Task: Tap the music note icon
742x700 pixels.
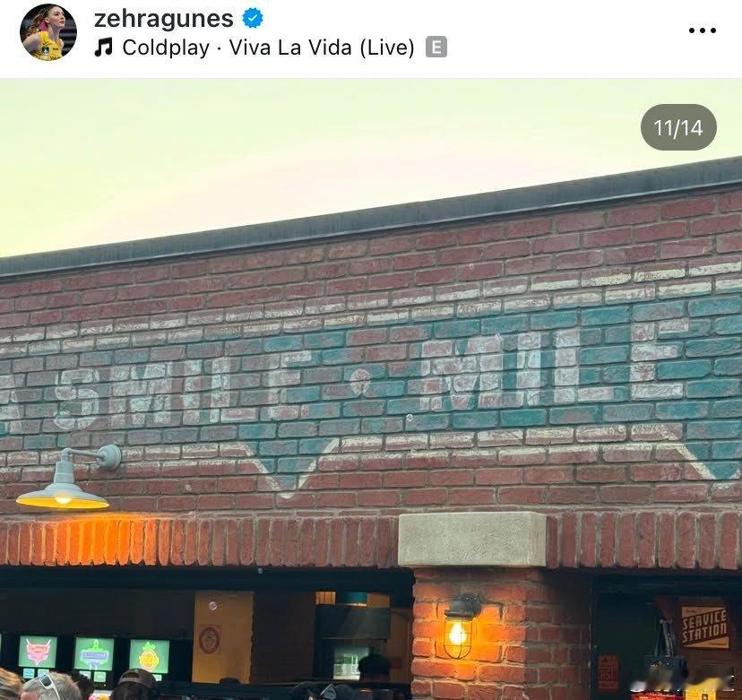Action: pyautogui.click(x=103, y=48)
